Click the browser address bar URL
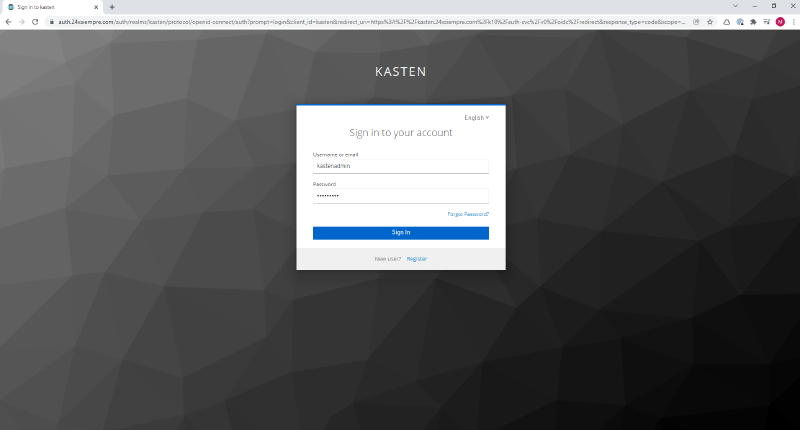The image size is (800, 430). pos(371,22)
